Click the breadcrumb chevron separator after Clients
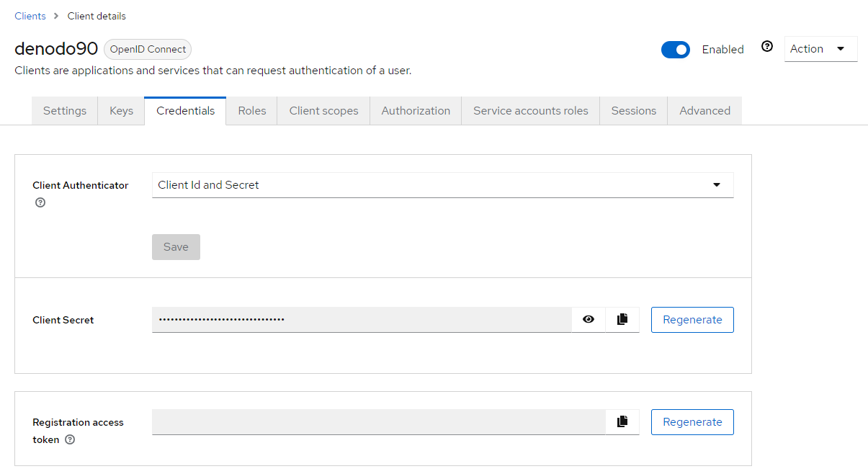The image size is (868, 474). coord(56,16)
